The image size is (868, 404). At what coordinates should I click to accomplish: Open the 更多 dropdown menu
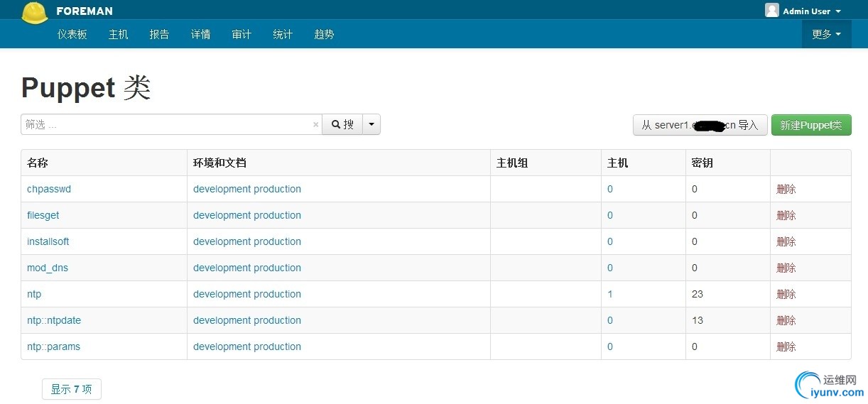[x=826, y=34]
